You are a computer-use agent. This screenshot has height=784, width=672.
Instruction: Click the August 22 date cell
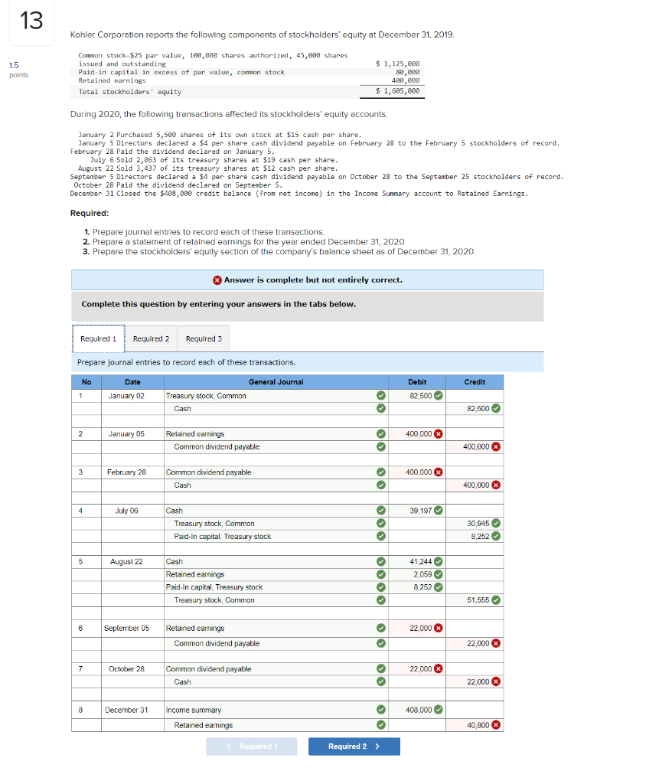point(132,561)
